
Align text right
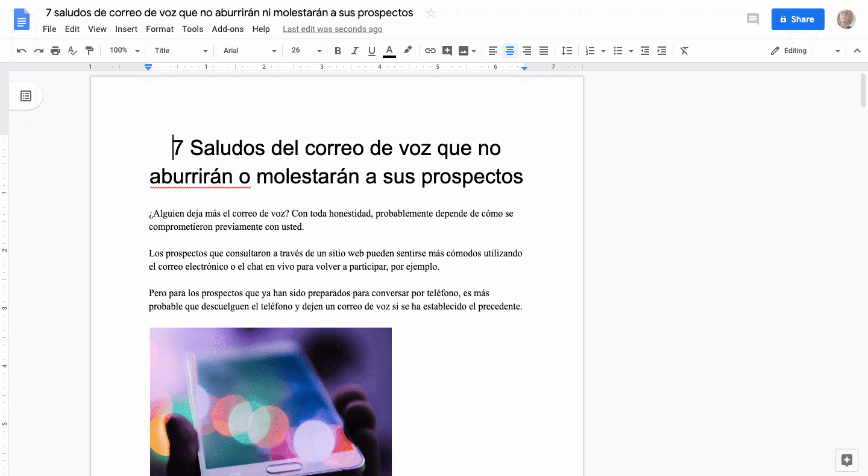click(527, 51)
